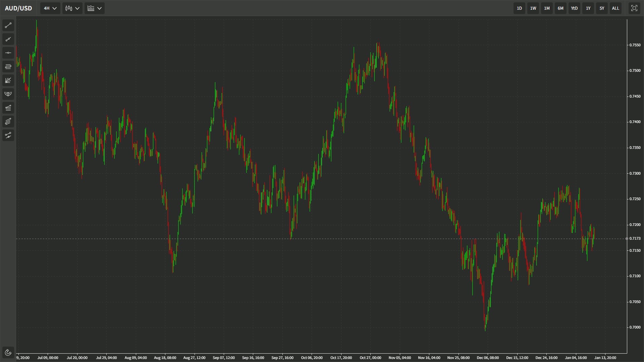Select the Fibonacci fan tool
The image size is (644, 362).
[x=8, y=80]
